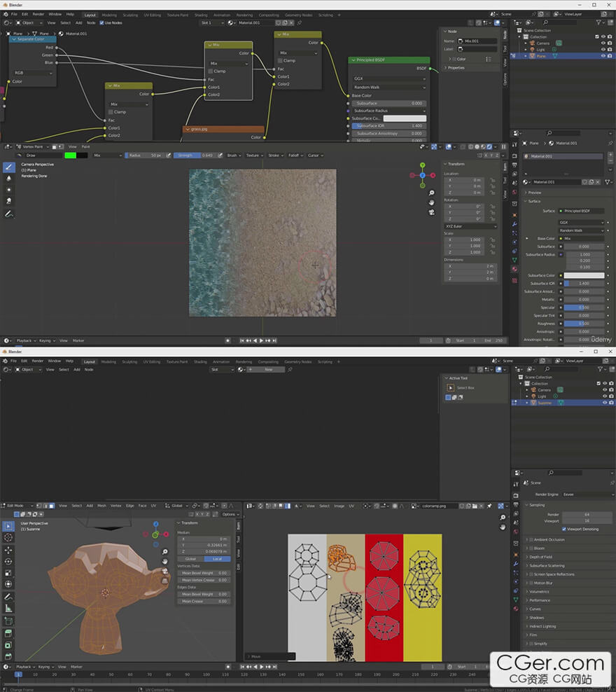
Task: Collapse the Sampling panel
Action: coord(537,505)
